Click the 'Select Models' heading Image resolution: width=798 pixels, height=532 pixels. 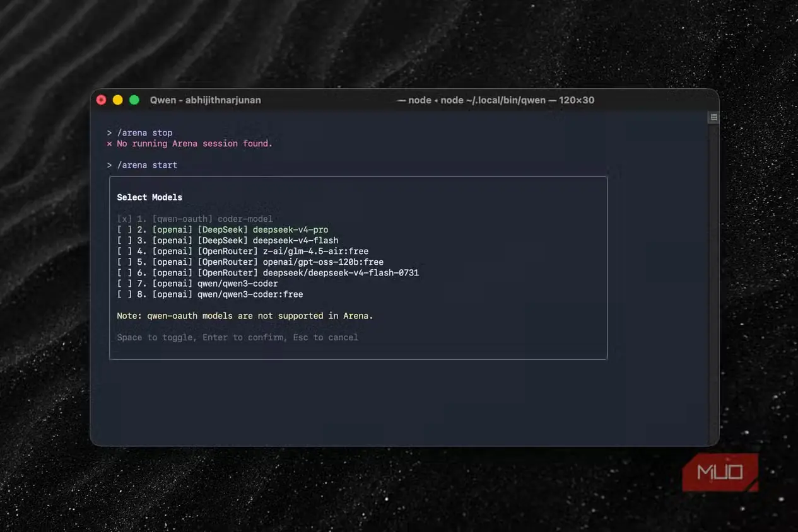(x=150, y=197)
